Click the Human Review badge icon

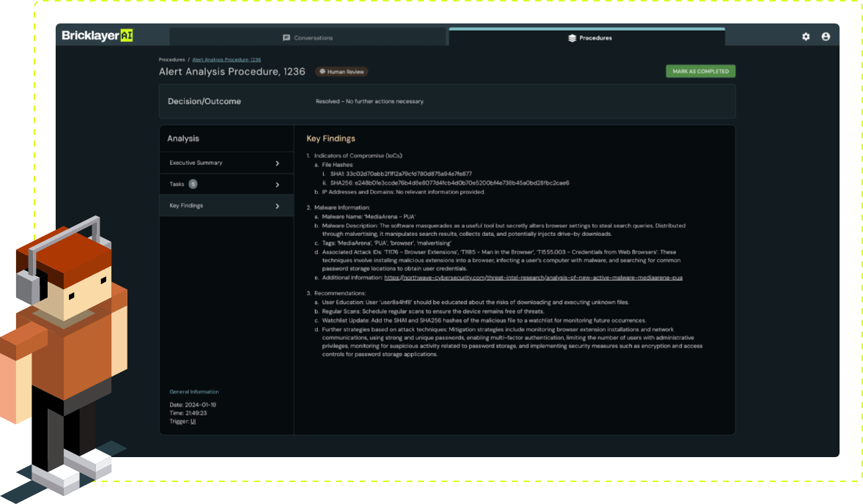click(x=323, y=71)
